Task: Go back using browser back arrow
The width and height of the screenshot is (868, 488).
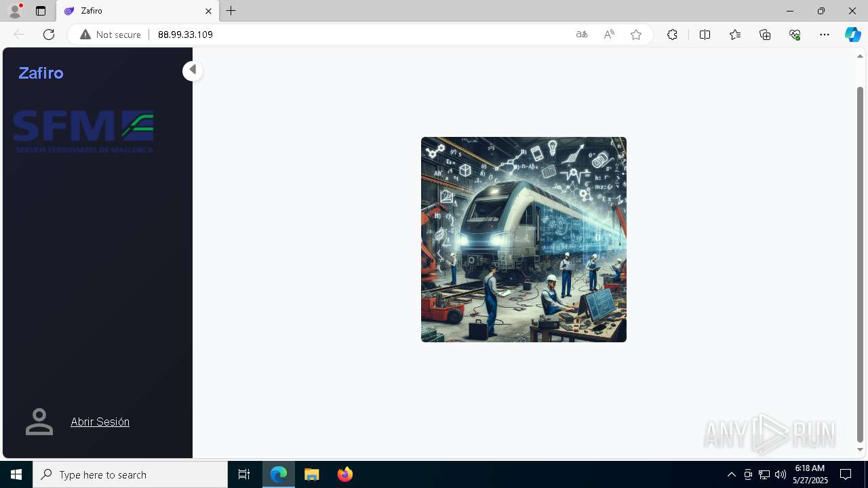Action: coord(19,35)
